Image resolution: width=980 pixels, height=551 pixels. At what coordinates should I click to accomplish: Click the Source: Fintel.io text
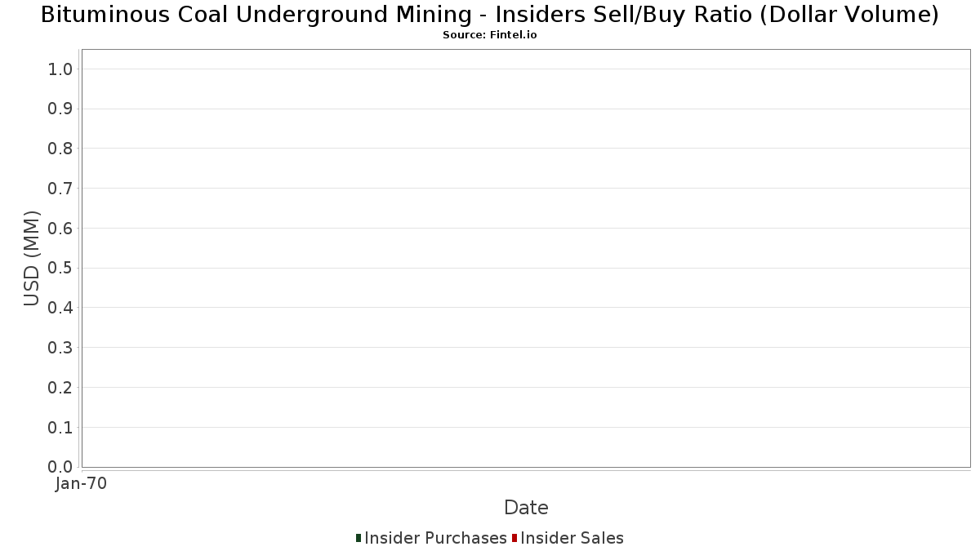[490, 35]
